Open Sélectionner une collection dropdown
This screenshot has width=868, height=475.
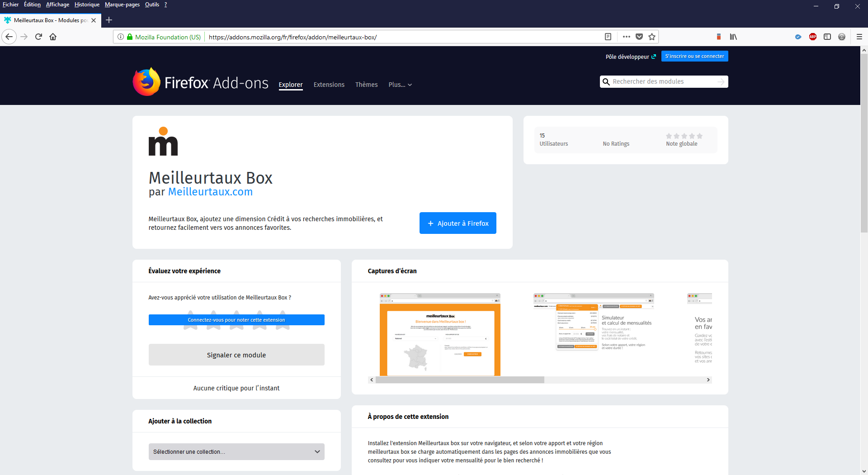(236, 451)
